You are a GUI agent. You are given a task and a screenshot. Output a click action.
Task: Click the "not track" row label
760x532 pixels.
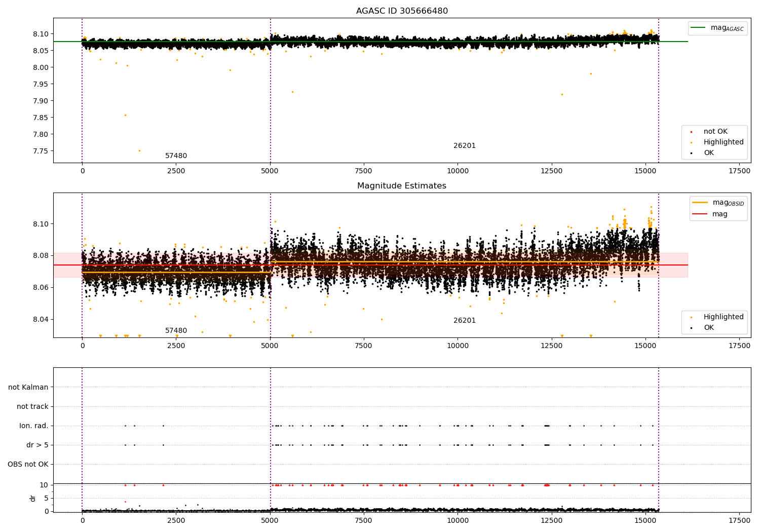32,407
